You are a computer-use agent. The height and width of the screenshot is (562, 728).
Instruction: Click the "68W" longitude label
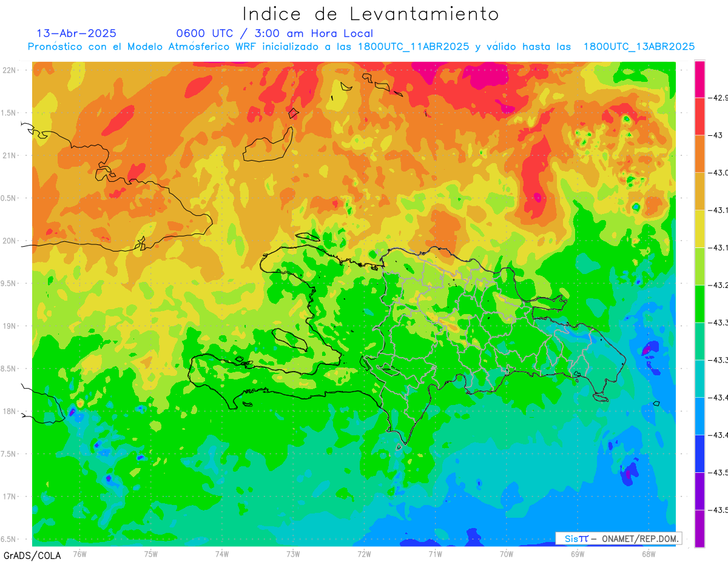(649, 554)
